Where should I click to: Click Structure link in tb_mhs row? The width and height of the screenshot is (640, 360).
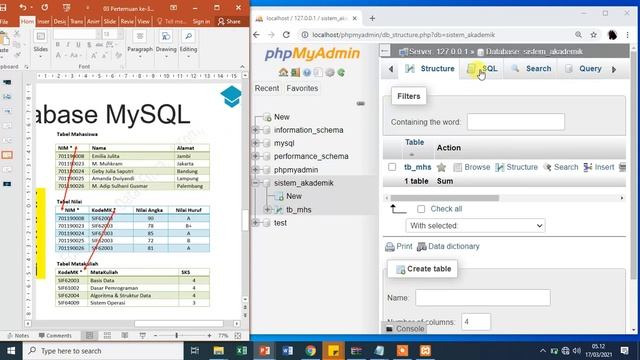517,167
